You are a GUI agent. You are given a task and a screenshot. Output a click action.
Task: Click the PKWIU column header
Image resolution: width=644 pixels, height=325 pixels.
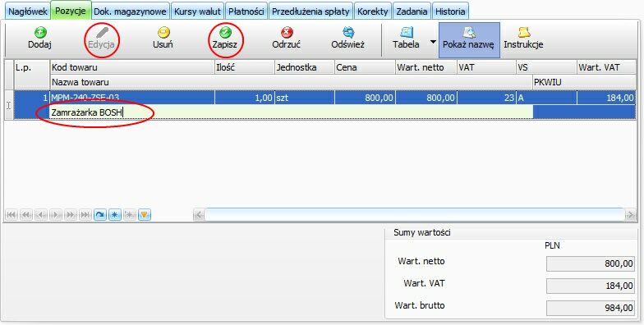[584, 82]
